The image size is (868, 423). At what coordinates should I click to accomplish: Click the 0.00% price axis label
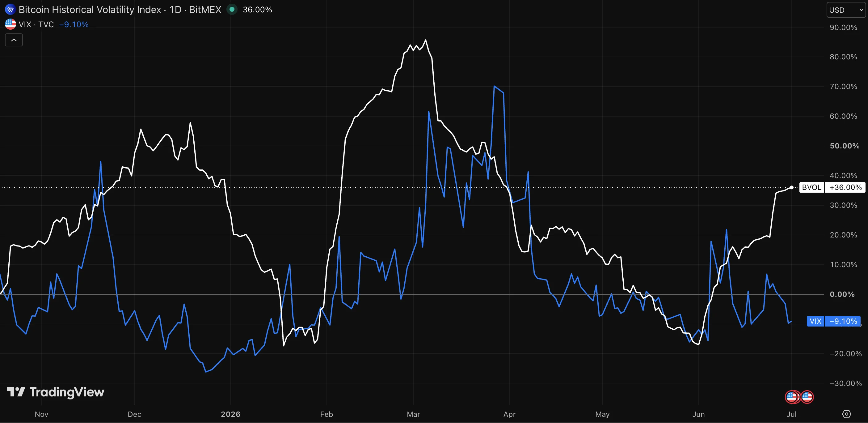[842, 294]
